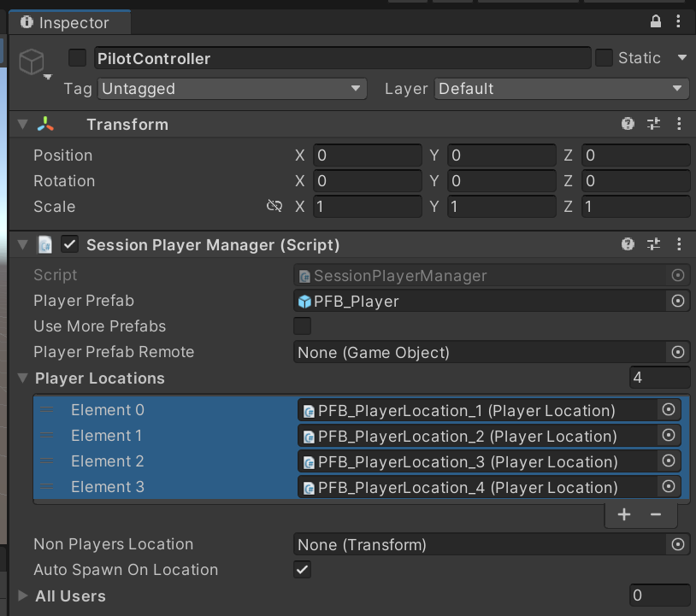Uncheck Auto Spawn On Location

302,570
